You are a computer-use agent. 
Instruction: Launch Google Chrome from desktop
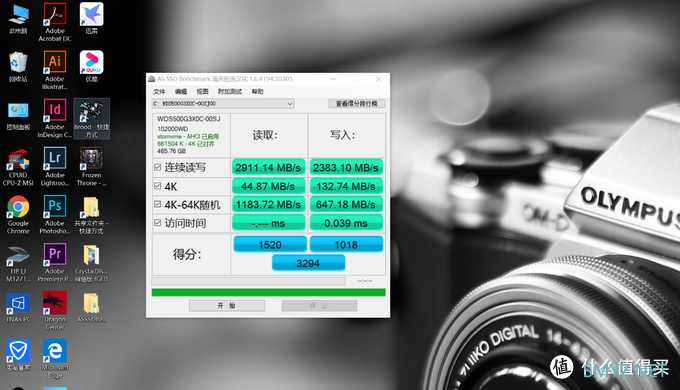[18, 215]
